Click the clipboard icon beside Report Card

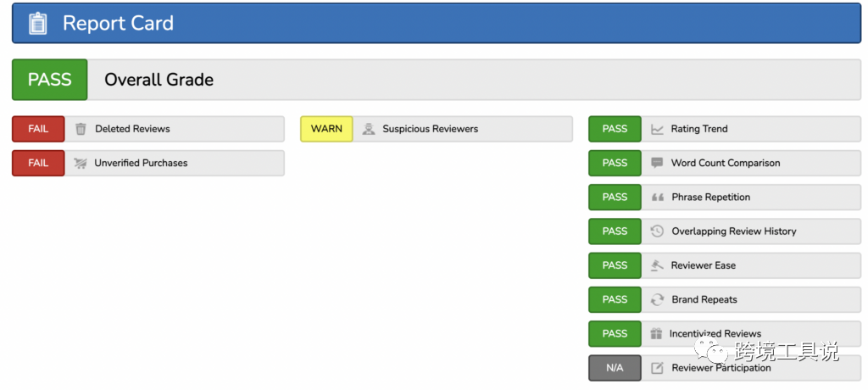[38, 23]
